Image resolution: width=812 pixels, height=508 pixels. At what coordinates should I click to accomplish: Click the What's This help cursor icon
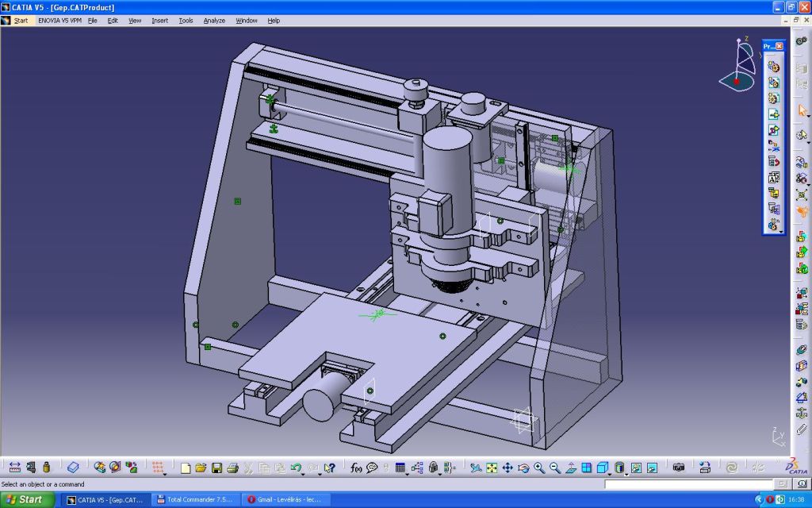click(x=329, y=468)
